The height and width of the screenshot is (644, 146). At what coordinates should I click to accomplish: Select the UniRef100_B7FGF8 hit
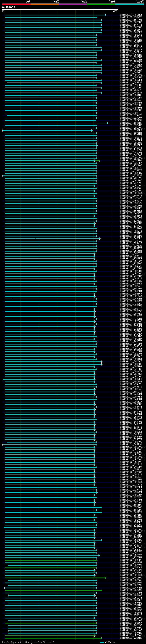click(x=131, y=63)
